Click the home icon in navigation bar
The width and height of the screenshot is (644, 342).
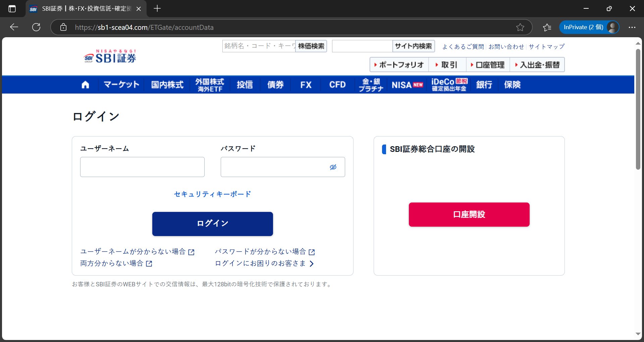86,84
